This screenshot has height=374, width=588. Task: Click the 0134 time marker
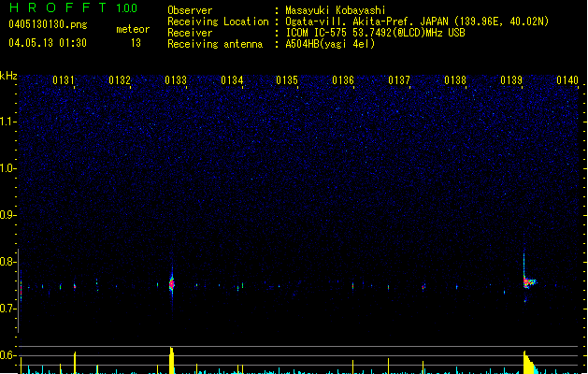point(232,80)
